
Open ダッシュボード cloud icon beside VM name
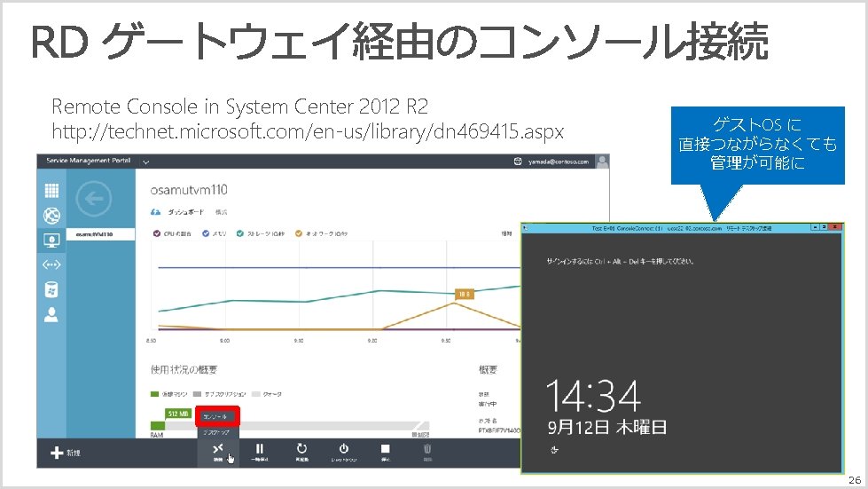[x=155, y=212]
